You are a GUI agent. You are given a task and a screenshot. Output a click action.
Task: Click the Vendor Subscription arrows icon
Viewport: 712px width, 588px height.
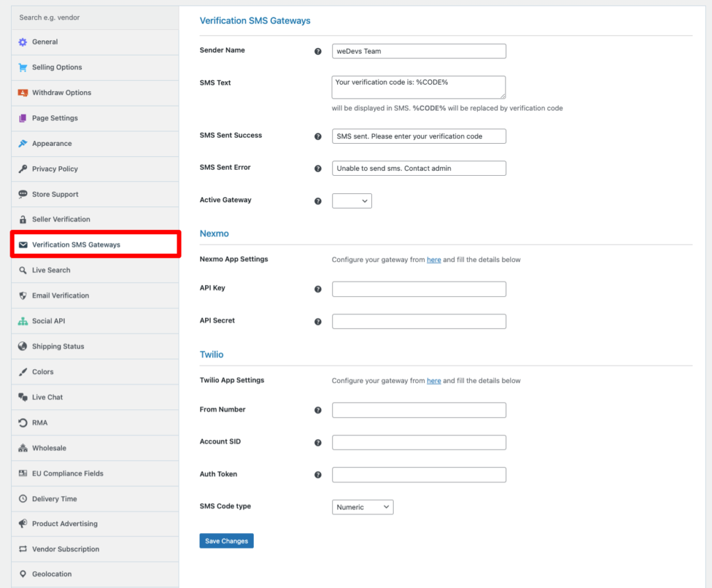[23, 549]
